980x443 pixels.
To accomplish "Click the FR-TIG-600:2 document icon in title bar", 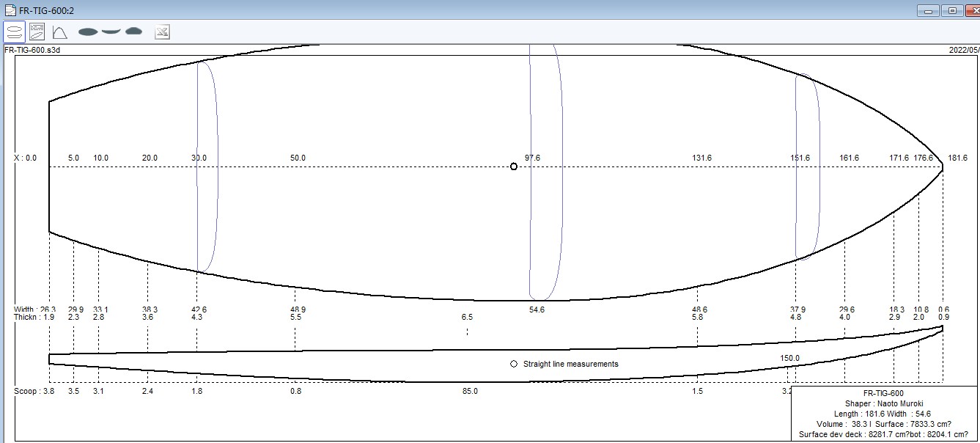I will pyautogui.click(x=10, y=10).
